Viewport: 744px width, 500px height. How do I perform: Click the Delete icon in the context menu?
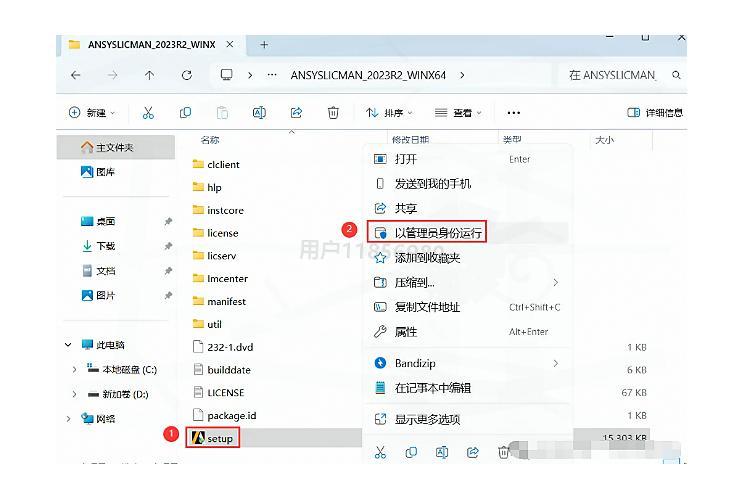(x=503, y=452)
